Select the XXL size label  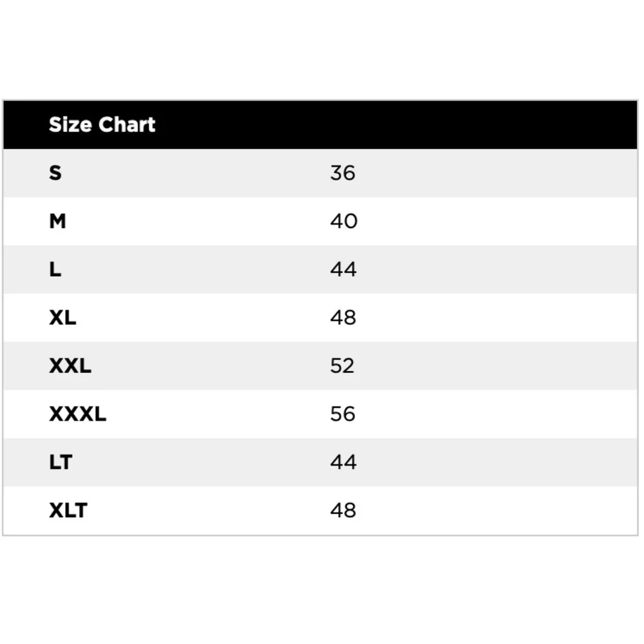pyautogui.click(x=70, y=366)
